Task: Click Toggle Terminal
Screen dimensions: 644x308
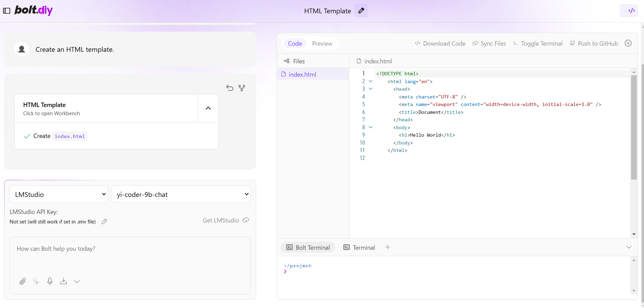Action: (538, 44)
